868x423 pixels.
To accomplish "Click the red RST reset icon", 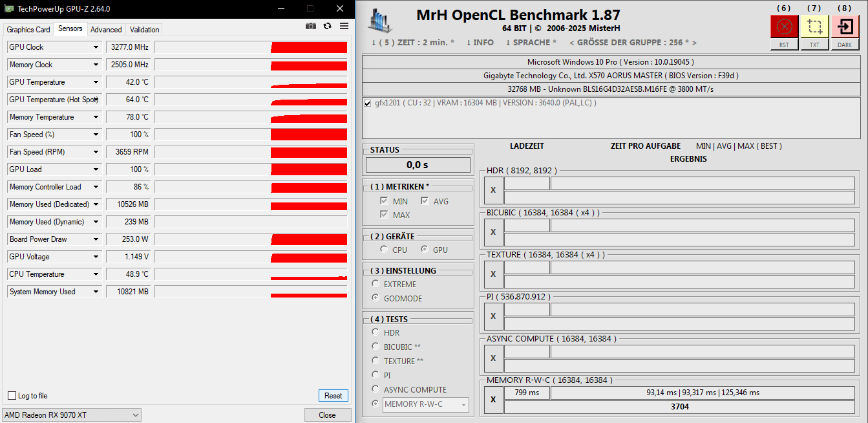I will (x=784, y=27).
